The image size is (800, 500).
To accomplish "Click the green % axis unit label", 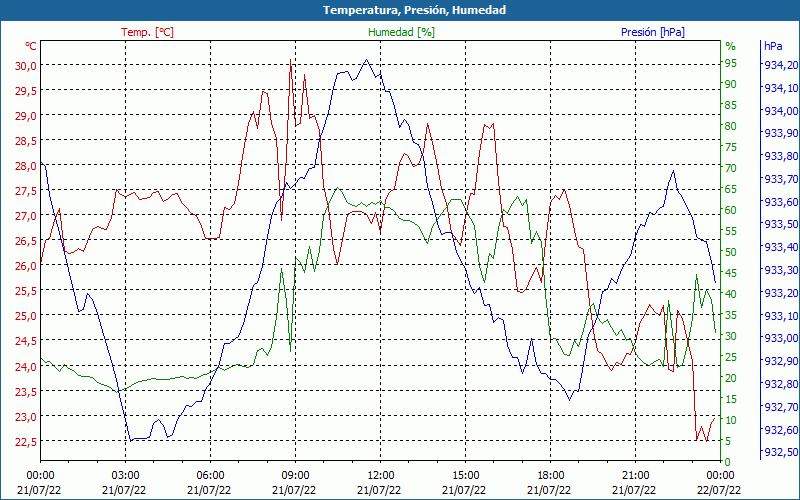I will [x=731, y=46].
